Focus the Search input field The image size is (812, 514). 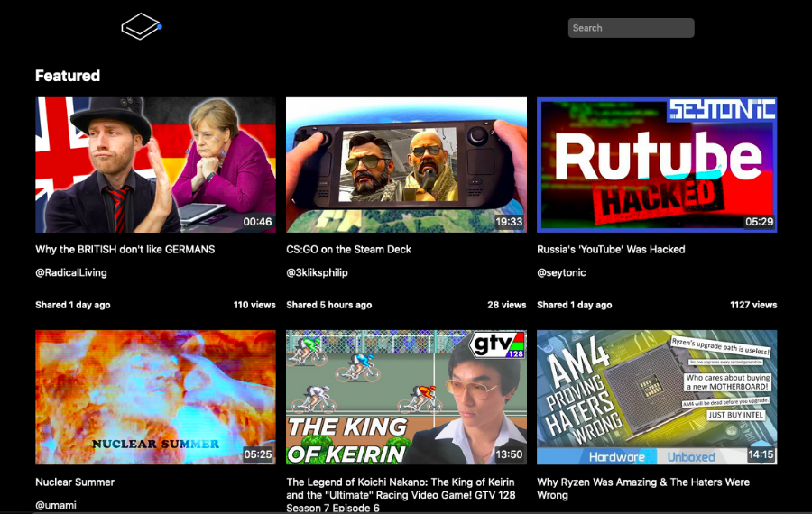pyautogui.click(x=631, y=28)
